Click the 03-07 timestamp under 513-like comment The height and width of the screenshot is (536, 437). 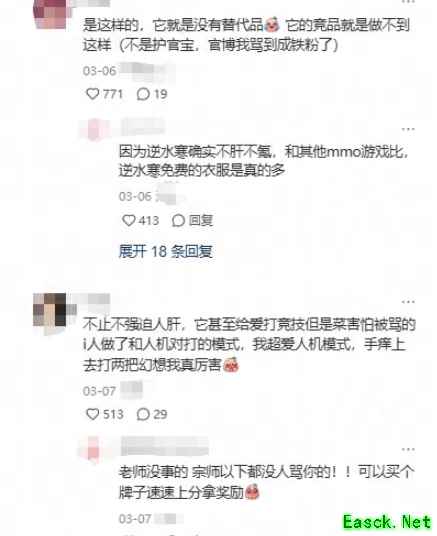[99, 391]
